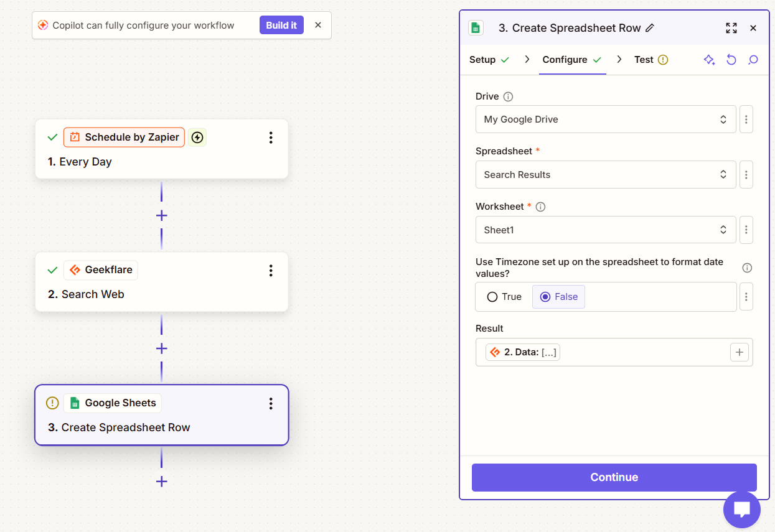Open the My Google Drive dropdown

pyautogui.click(x=606, y=119)
